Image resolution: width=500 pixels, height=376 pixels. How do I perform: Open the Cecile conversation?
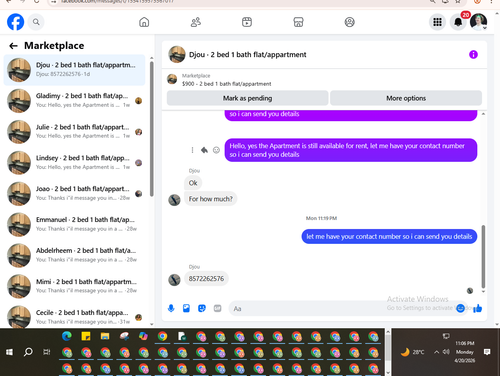[x=74, y=317]
